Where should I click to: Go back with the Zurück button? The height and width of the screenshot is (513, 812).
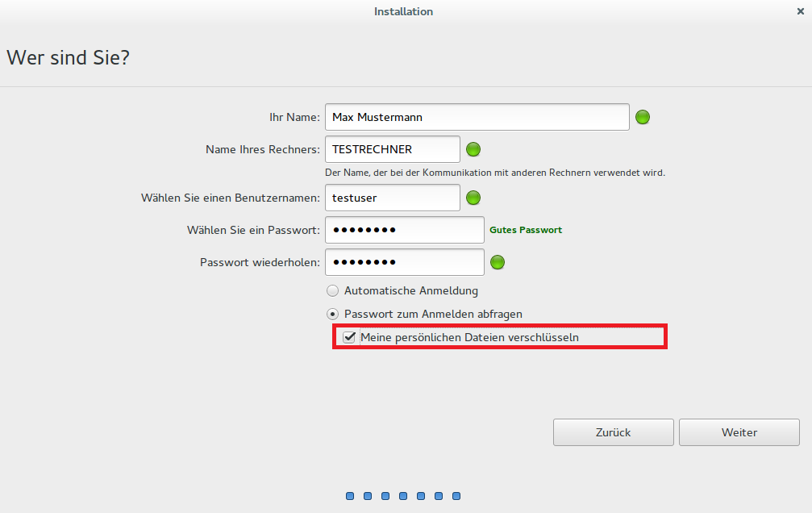tap(613, 432)
